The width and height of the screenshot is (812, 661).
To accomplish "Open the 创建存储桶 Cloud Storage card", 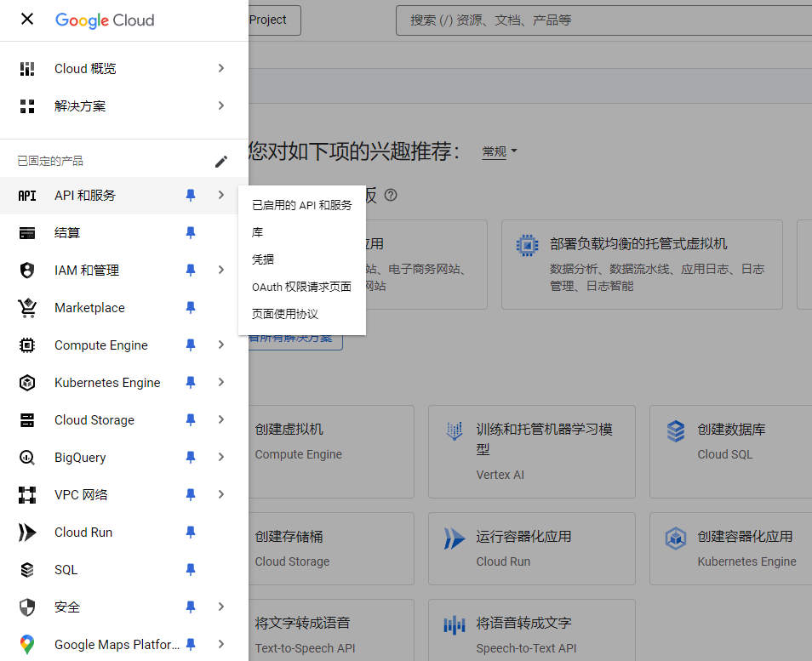I will point(331,549).
